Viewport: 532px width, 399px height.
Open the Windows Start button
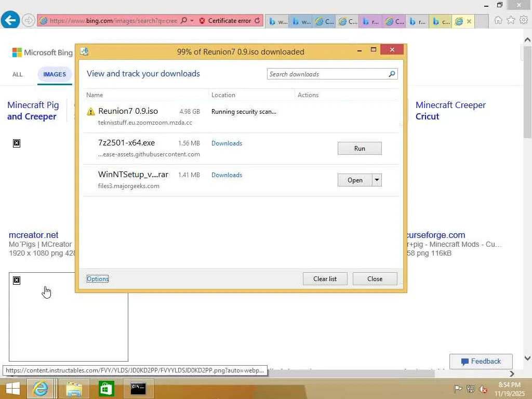click(x=12, y=389)
